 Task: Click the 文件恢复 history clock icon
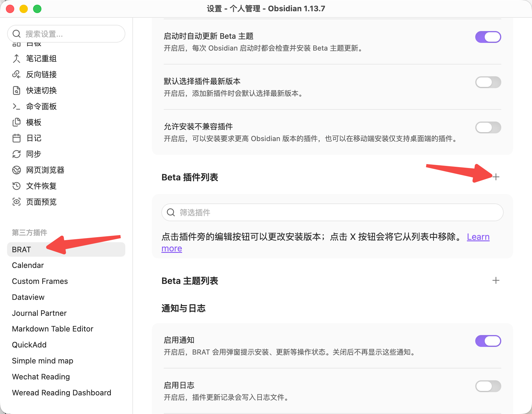(x=17, y=186)
